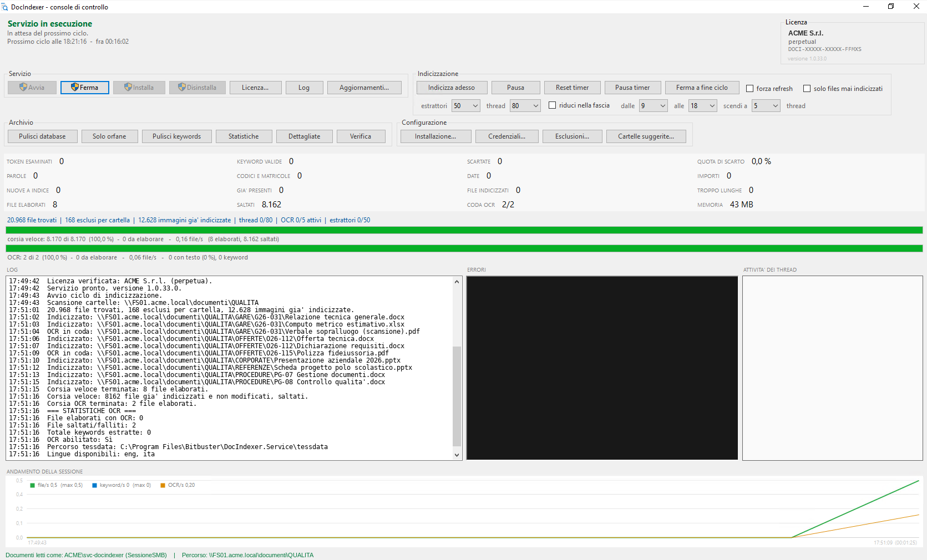Click the Dettagliate button

pyautogui.click(x=304, y=136)
